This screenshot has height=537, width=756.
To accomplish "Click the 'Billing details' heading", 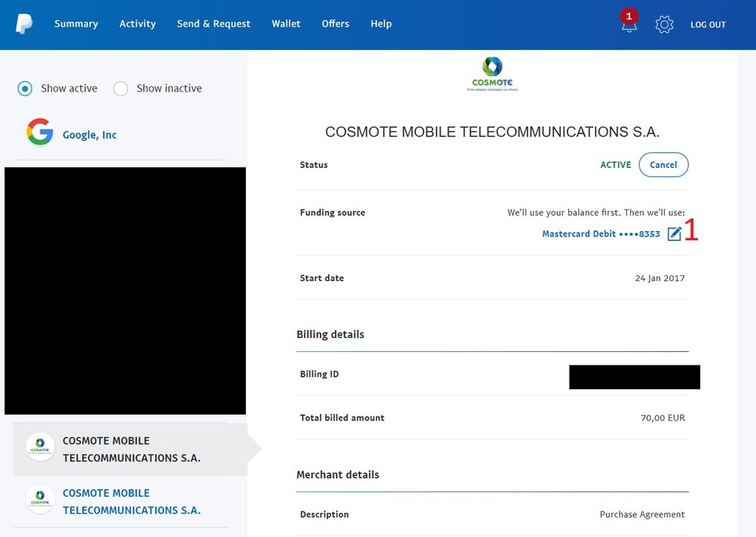I will pos(330,334).
